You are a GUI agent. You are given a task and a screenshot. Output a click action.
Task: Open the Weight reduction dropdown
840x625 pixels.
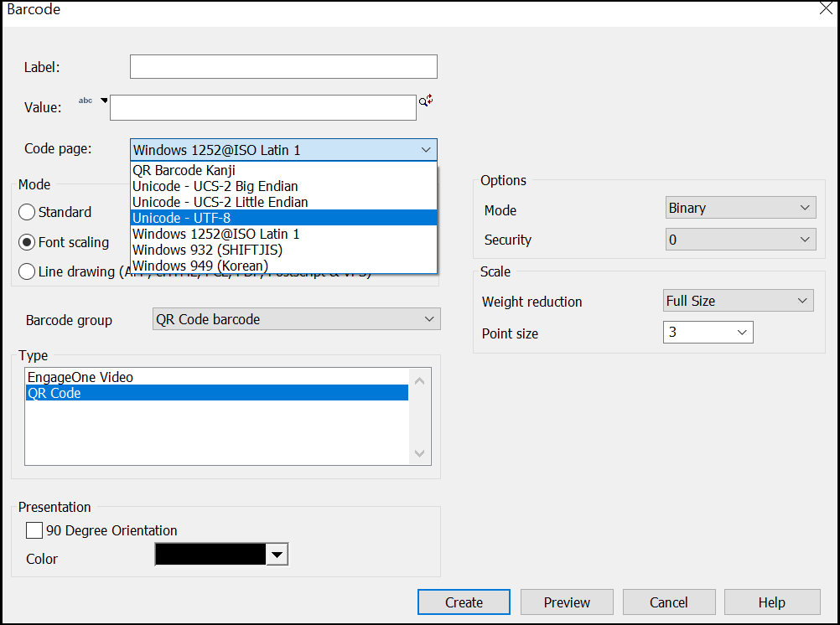803,300
